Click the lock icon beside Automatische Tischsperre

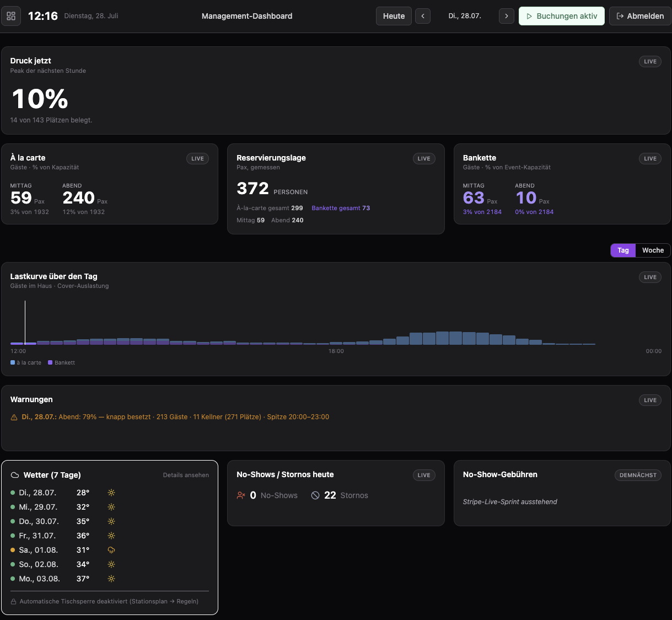coord(13,602)
